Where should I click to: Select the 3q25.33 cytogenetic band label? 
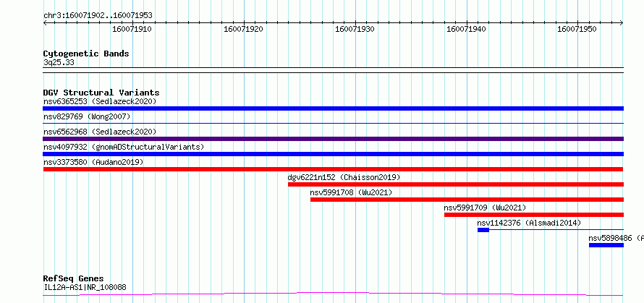(59, 63)
